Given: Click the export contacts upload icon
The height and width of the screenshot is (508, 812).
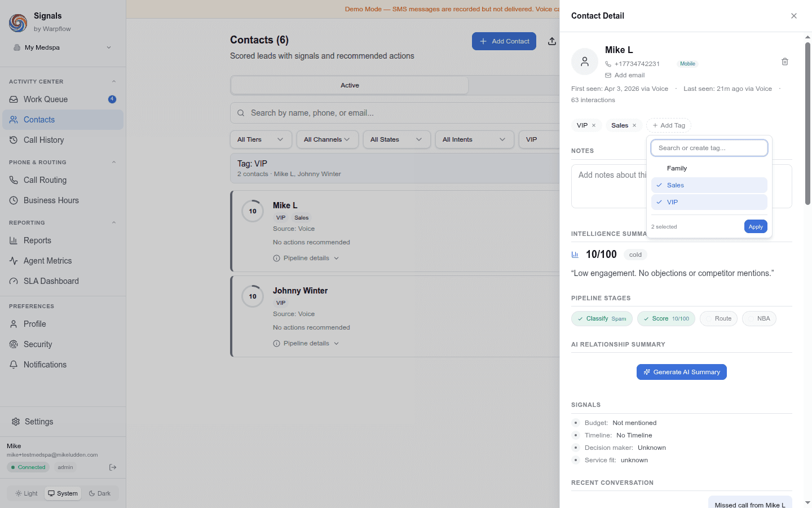Looking at the screenshot, I should tap(551, 41).
